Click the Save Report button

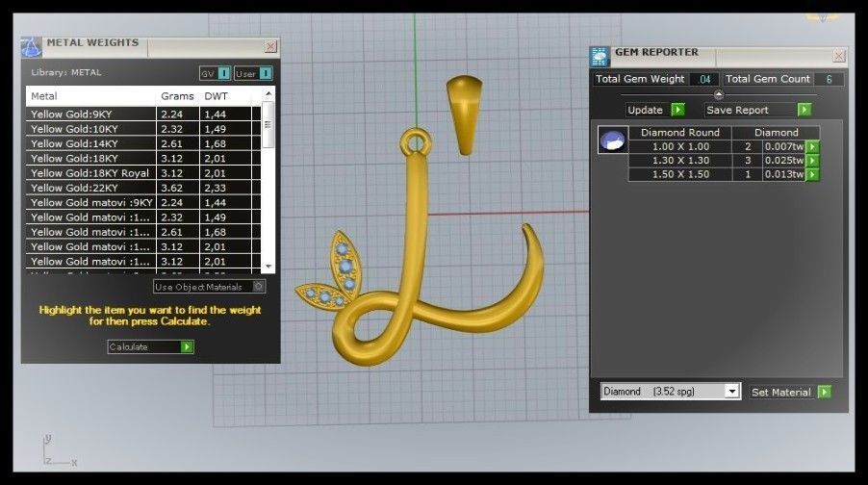coord(758,110)
